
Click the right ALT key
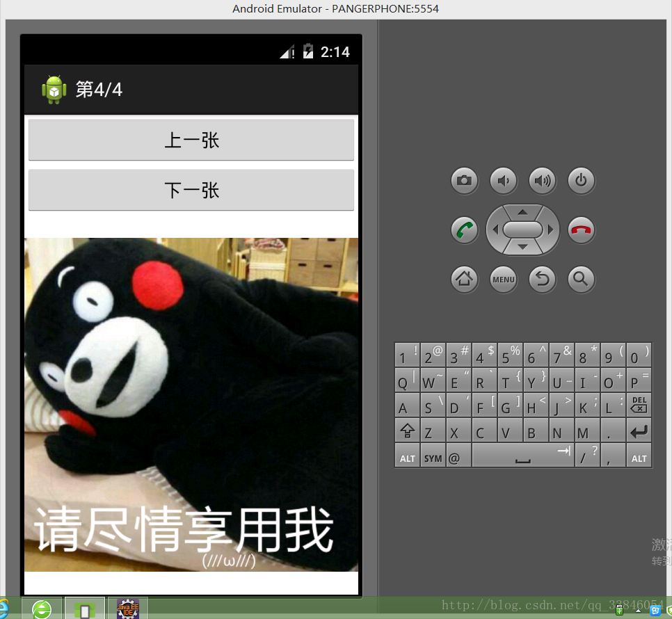[639, 456]
